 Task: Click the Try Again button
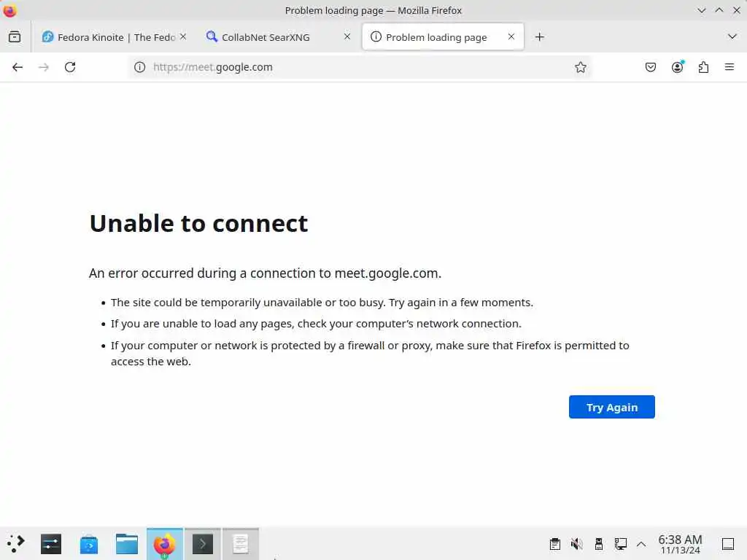point(612,407)
